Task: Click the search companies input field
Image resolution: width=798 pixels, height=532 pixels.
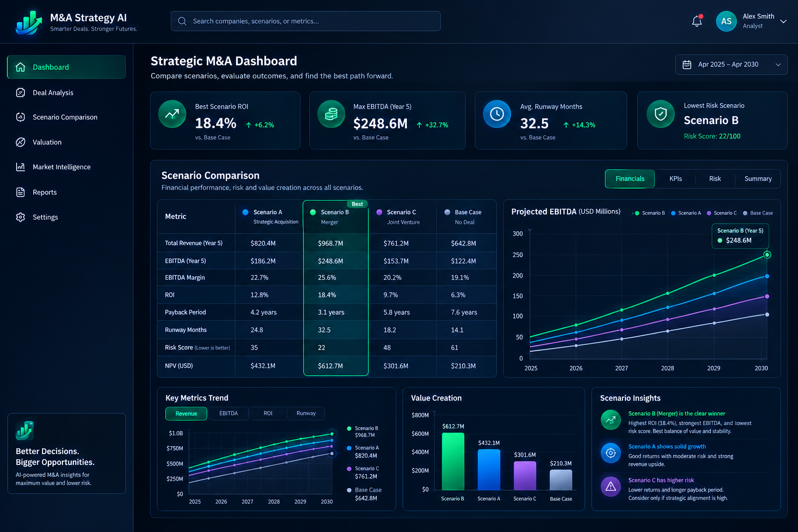Action: (x=305, y=21)
